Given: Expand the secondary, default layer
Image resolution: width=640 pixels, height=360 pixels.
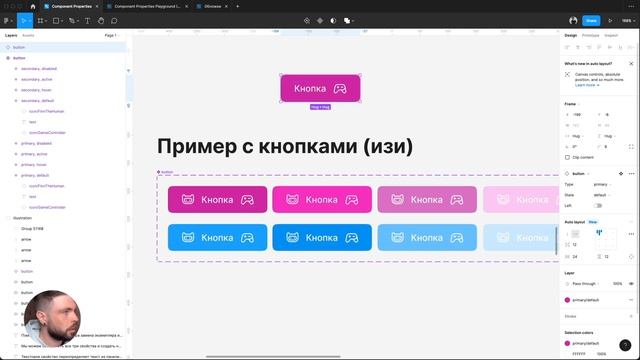Looking at the screenshot, I should click(16, 101).
